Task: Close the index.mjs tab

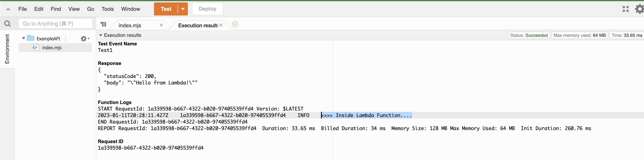Action: (x=161, y=25)
